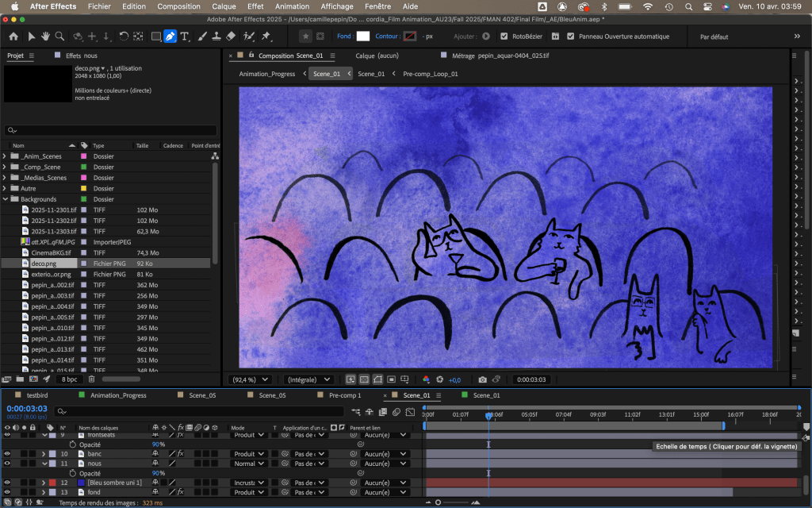
Task: Enable the RotoBézier checkbox
Action: [504, 37]
